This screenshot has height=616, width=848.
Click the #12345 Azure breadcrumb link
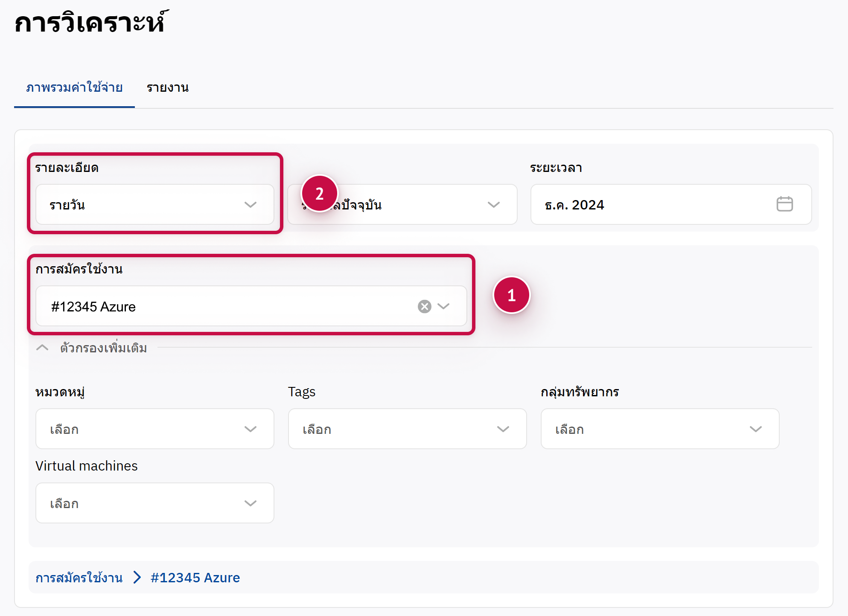[x=195, y=578]
